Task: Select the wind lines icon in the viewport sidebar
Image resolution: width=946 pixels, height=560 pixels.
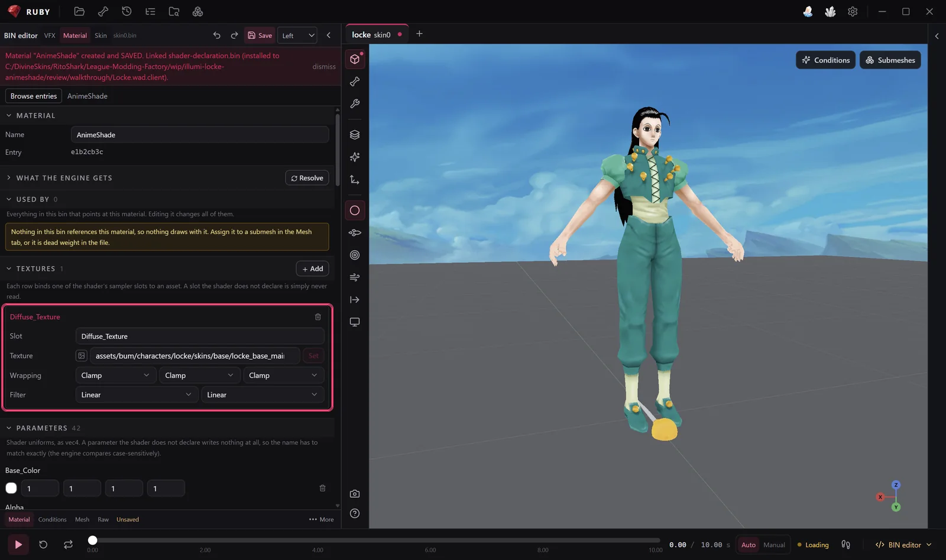Action: click(355, 277)
